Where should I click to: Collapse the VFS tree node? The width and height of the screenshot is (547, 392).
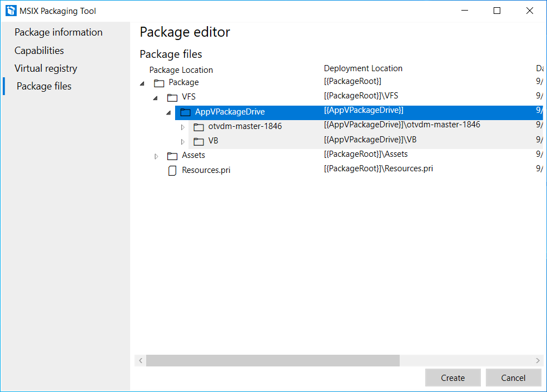tap(156, 97)
